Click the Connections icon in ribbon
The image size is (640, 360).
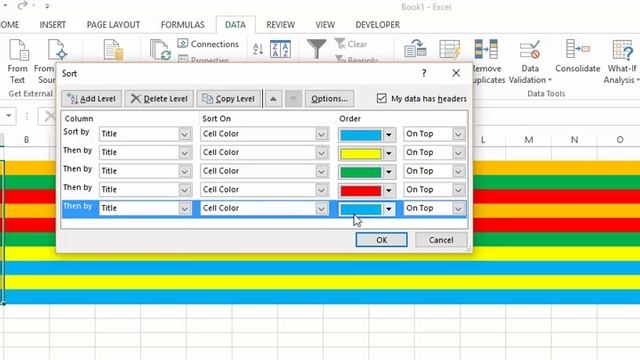[182, 44]
